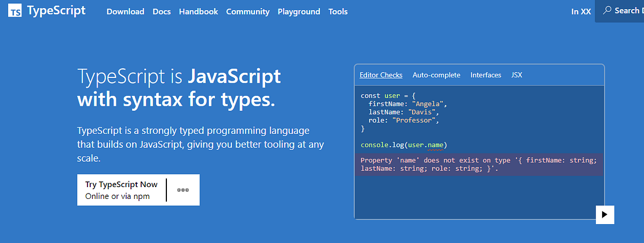This screenshot has width=644, height=243.
Task: Click the TS logo icon
Action: click(16, 12)
